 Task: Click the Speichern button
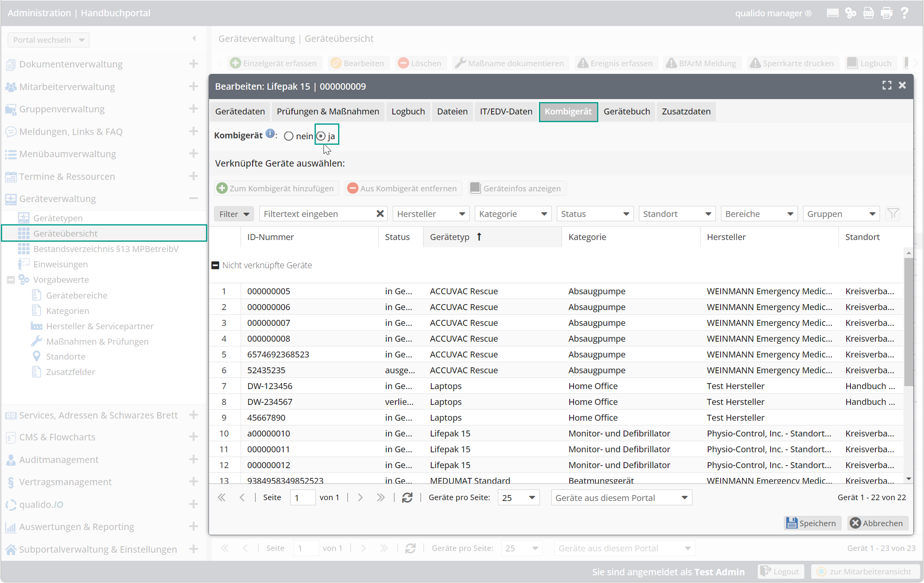coord(812,523)
